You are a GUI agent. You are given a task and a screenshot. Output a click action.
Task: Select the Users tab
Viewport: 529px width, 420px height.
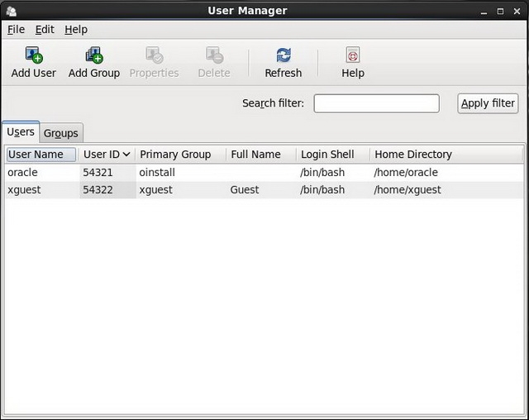point(21,132)
